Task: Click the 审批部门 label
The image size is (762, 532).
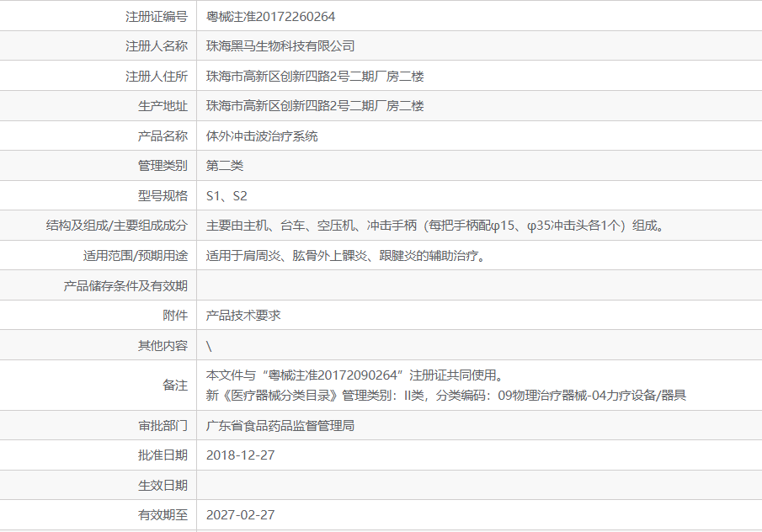Action: [163, 426]
